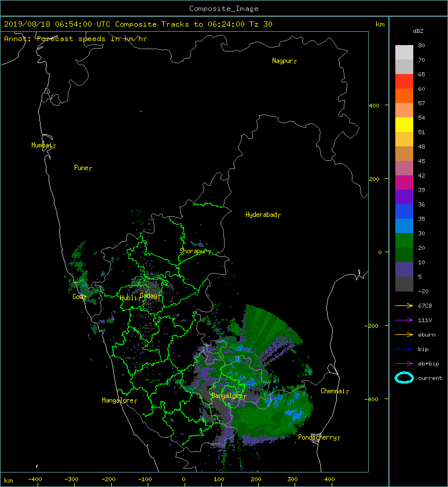Click the Goa label on coast

click(78, 297)
